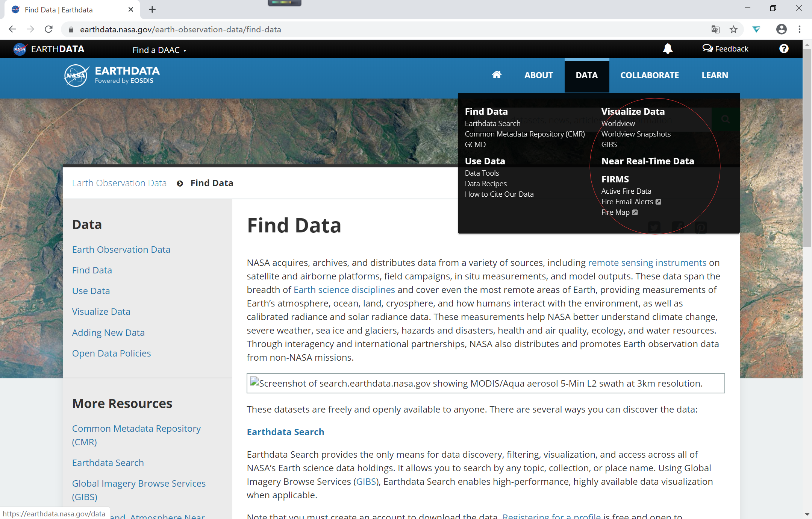
Task: Select the Pinterest share icon
Action: coord(701,227)
